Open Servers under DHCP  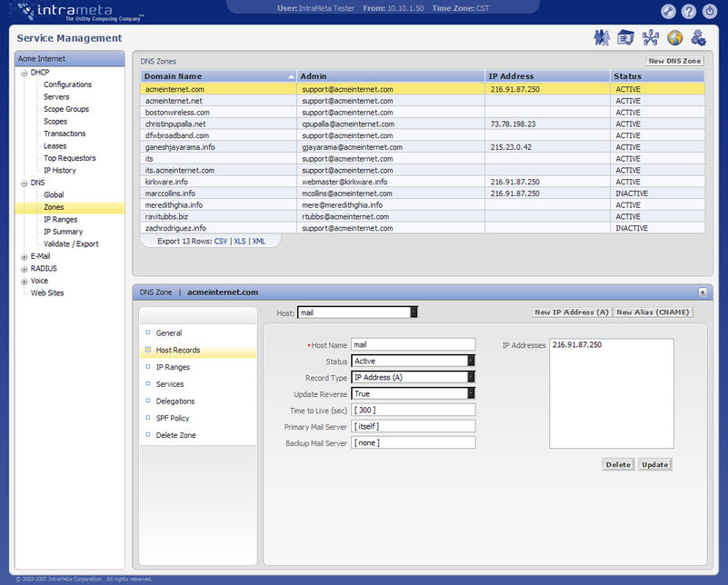[x=56, y=96]
